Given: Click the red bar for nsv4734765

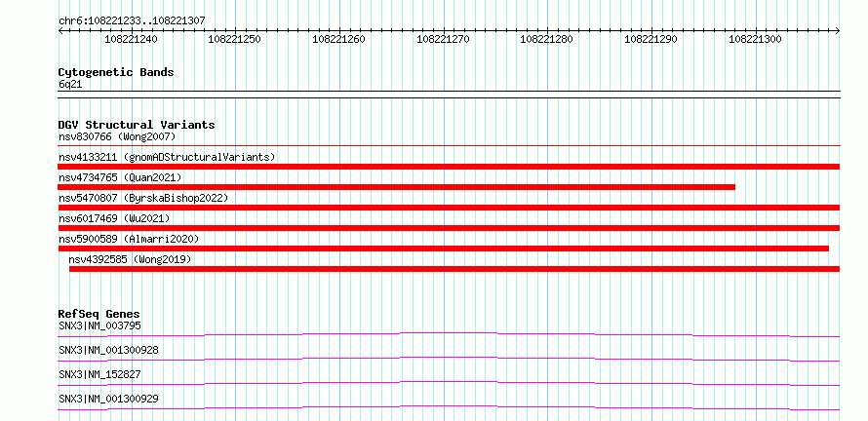Looking at the screenshot, I should coord(396,187).
